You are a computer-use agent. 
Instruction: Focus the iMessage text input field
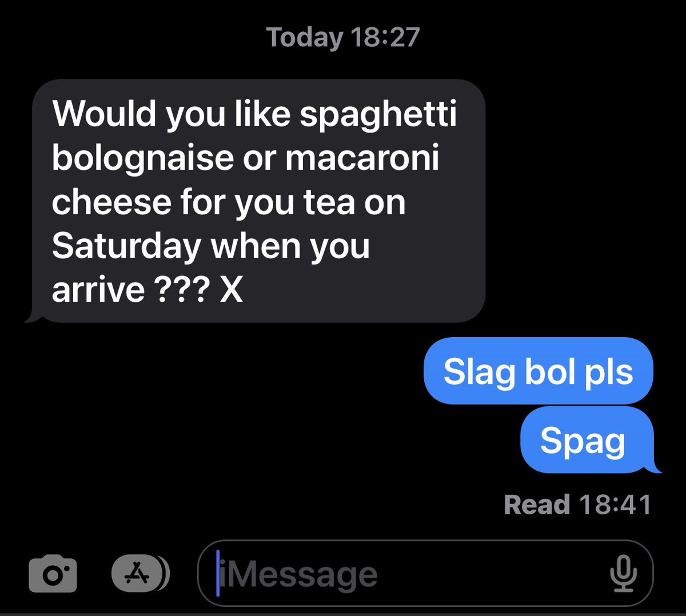point(425,573)
